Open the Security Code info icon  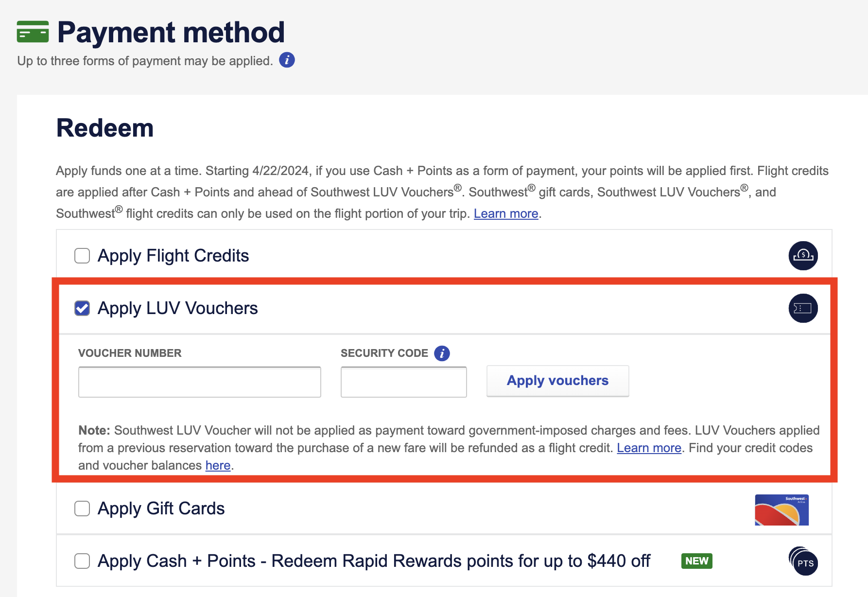(x=442, y=353)
